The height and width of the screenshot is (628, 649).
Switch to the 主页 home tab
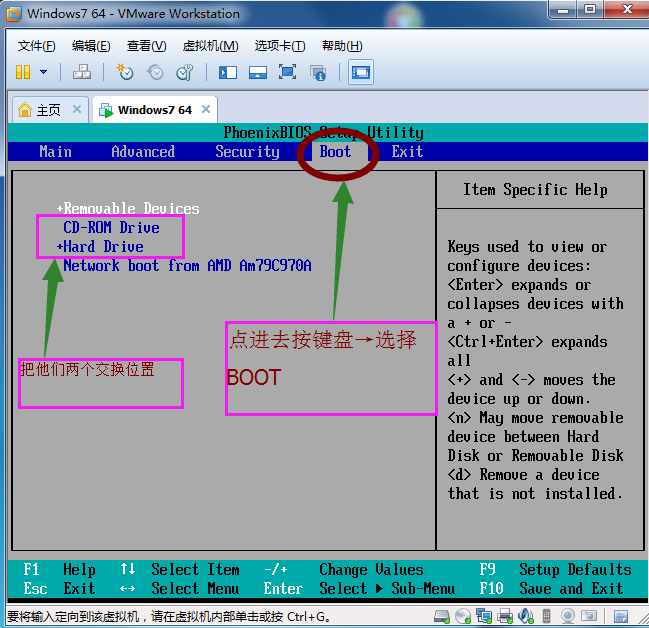coord(50,110)
